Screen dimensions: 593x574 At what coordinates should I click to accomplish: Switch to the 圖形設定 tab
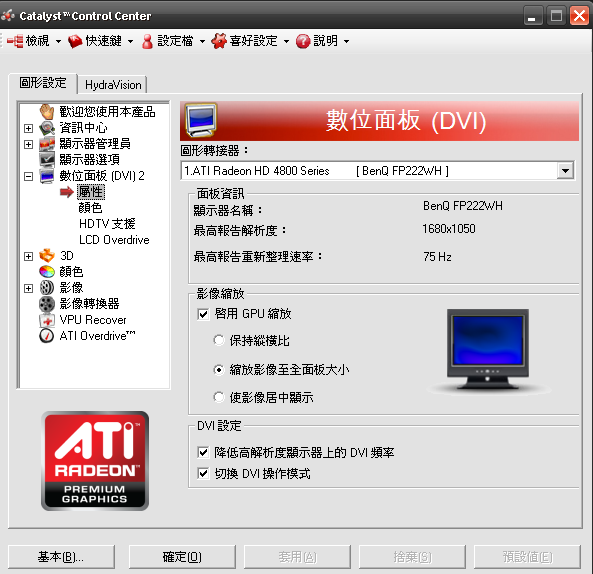pos(43,83)
